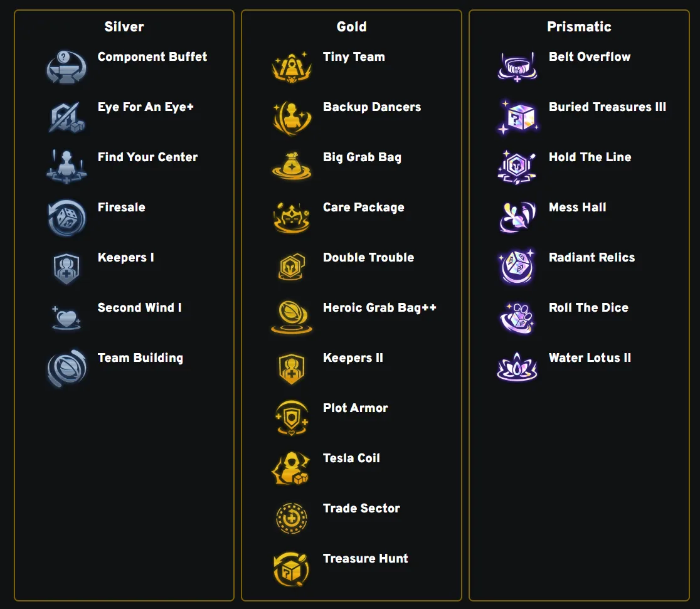The width and height of the screenshot is (700, 609).
Task: Click the Roll The Dice icon
Action: 517,318
